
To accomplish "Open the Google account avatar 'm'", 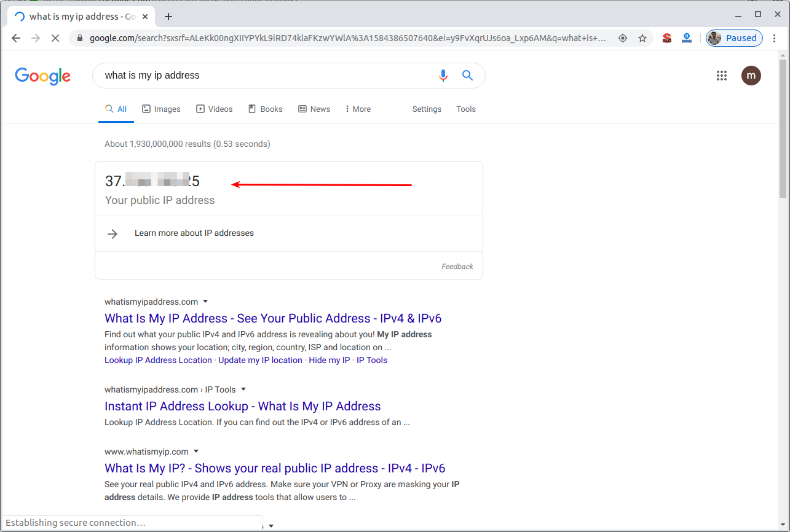I will pyautogui.click(x=751, y=76).
